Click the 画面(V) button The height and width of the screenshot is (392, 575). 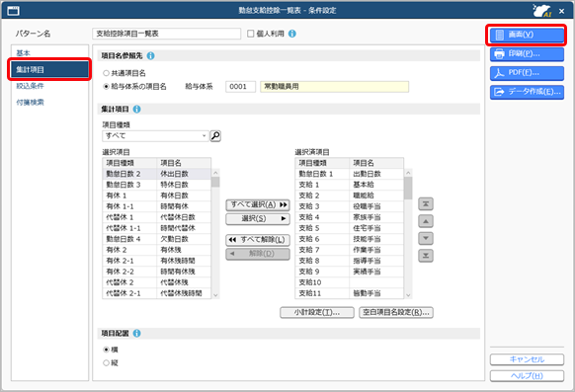[x=527, y=35]
